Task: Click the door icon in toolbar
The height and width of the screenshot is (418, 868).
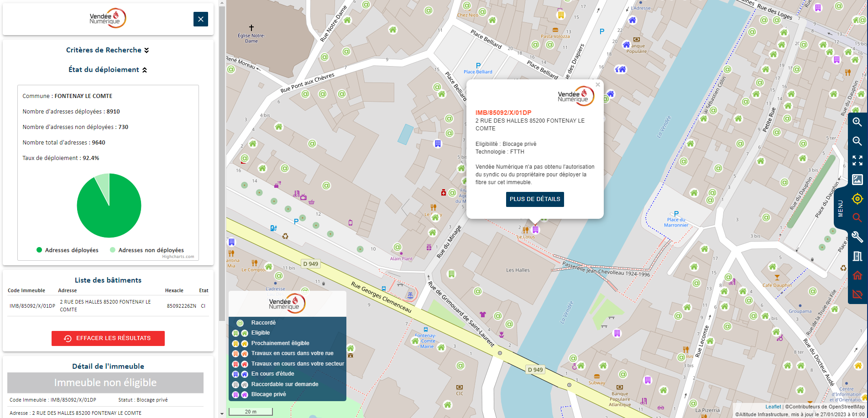Action: [x=857, y=256]
